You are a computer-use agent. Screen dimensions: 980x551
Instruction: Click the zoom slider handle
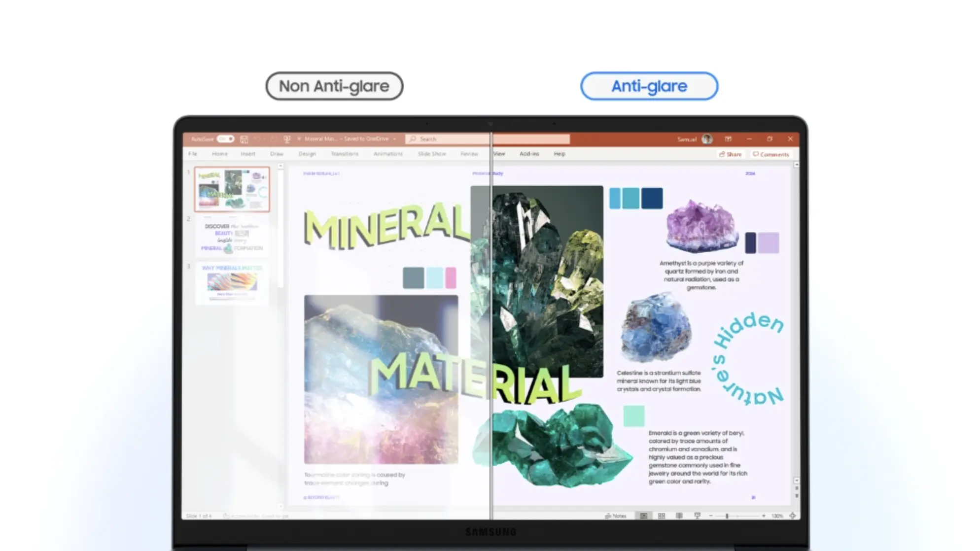(x=727, y=516)
